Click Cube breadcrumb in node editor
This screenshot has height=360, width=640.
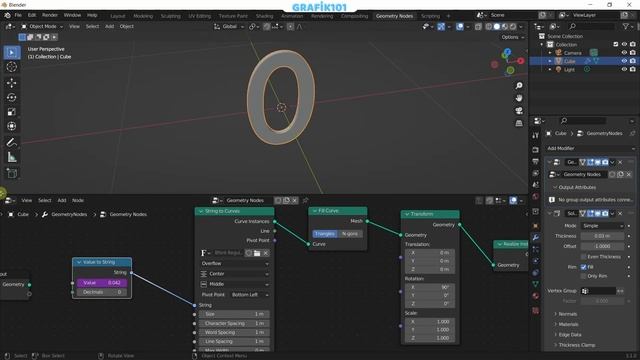tap(23, 214)
